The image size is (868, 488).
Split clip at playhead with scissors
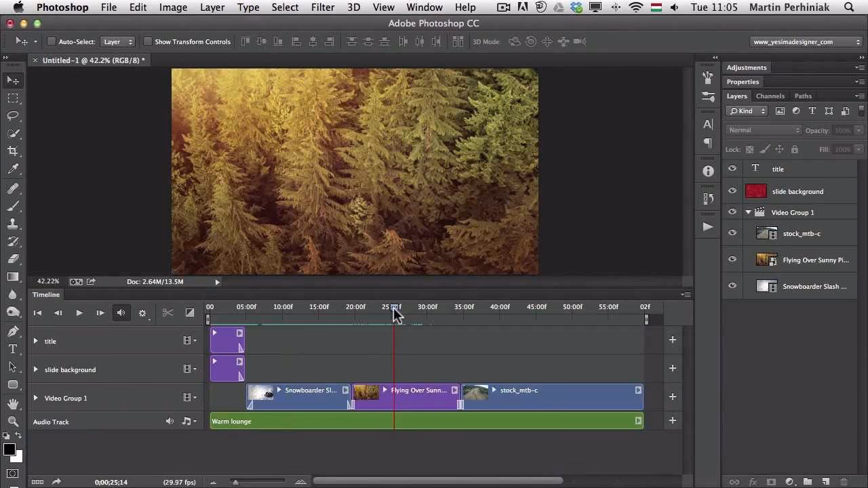[x=167, y=312]
